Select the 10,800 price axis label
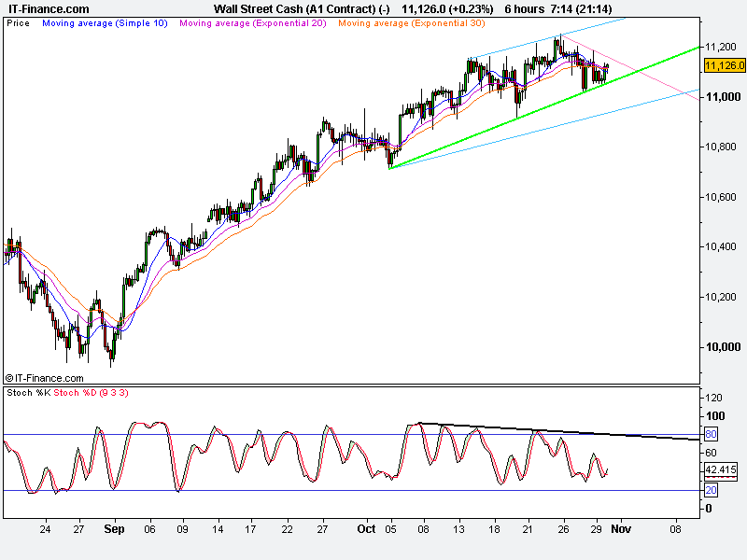Viewport: 747px width, 560px height. (x=720, y=147)
